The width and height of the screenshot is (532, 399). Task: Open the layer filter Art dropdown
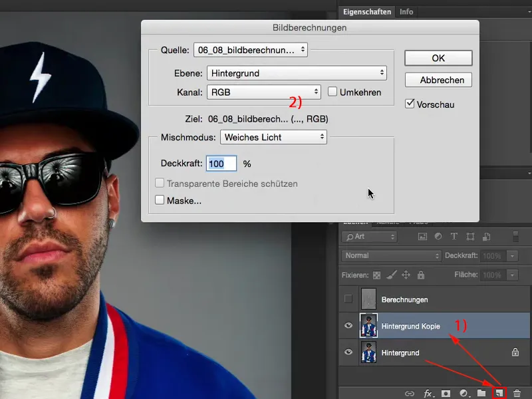(x=370, y=237)
